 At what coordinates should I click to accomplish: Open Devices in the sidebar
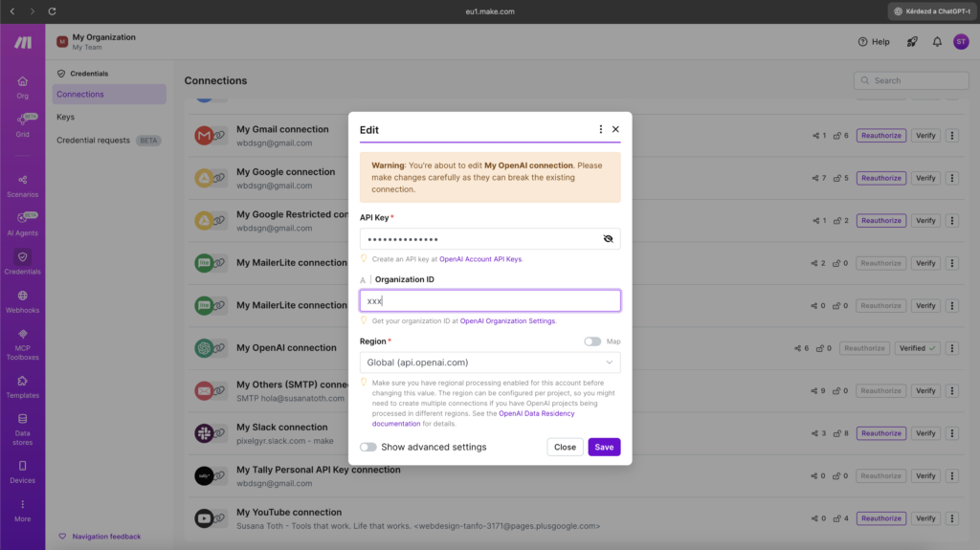(x=23, y=473)
